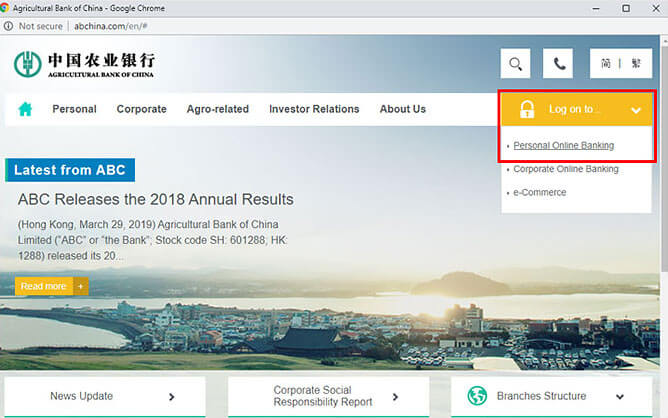Click the phone contact icon
This screenshot has width=668, height=418.
tap(558, 64)
